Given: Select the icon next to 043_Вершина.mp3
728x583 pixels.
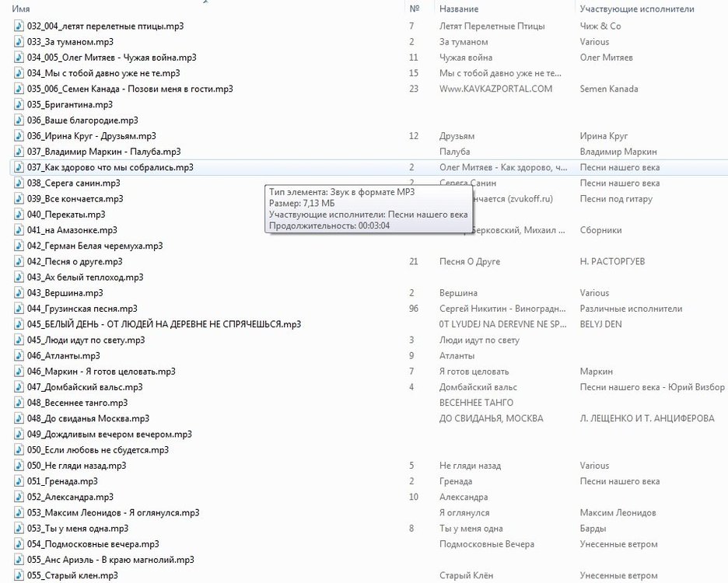Looking at the screenshot, I should pyautogui.click(x=19, y=293).
